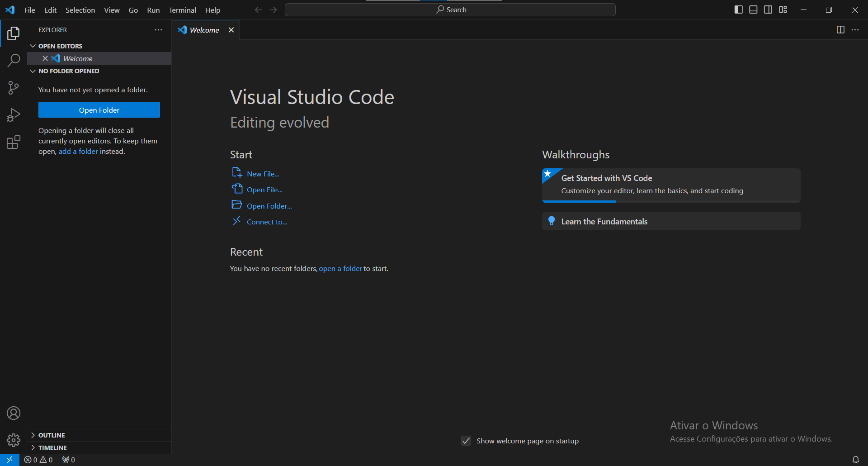Open editor More Actions ellipsis
Screen dimensions: 868x466
855,30
